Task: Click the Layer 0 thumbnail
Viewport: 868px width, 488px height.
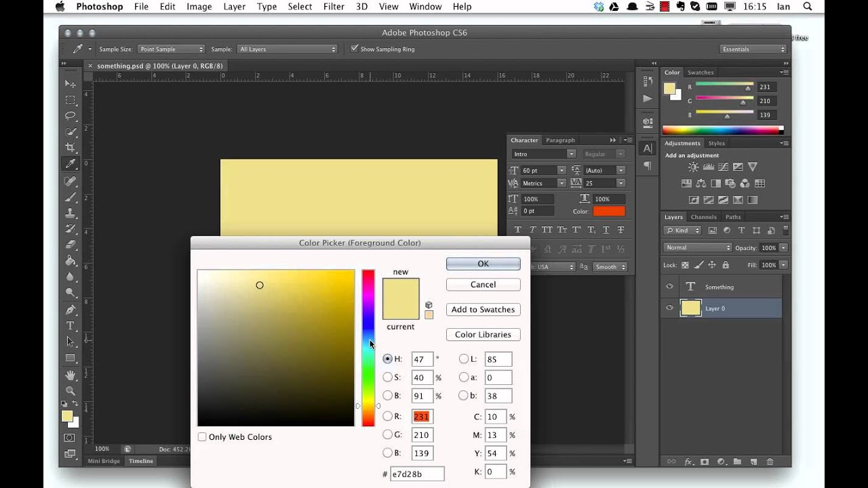Action: 690,308
